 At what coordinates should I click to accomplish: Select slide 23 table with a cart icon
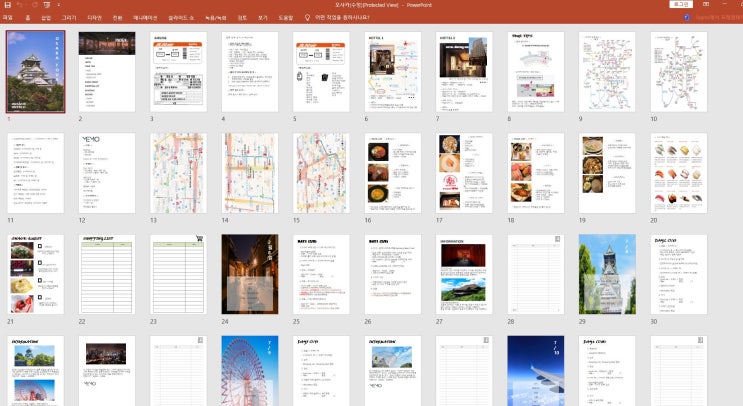click(x=178, y=274)
